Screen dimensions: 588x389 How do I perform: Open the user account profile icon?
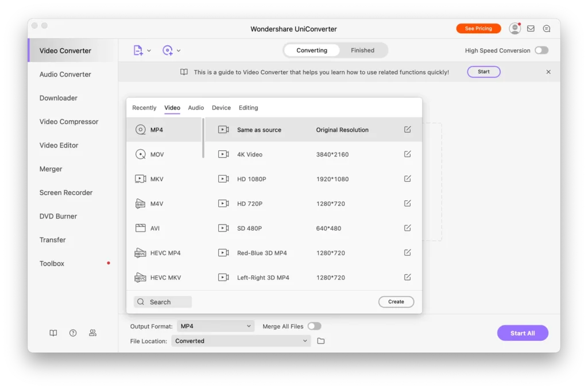tap(515, 29)
